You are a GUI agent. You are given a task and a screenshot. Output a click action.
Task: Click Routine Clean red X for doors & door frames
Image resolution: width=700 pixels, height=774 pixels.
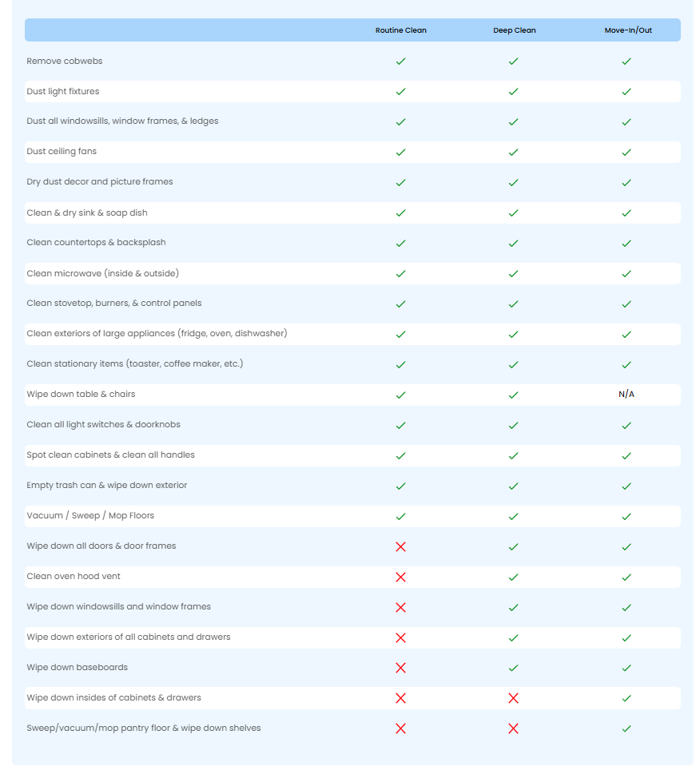(400, 546)
